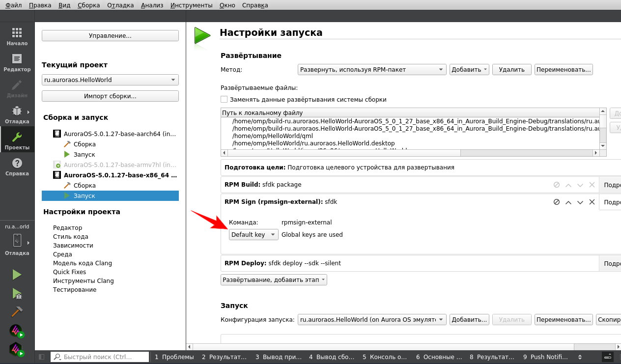Switch to Редактор mode in sidebar

[x=17, y=62]
